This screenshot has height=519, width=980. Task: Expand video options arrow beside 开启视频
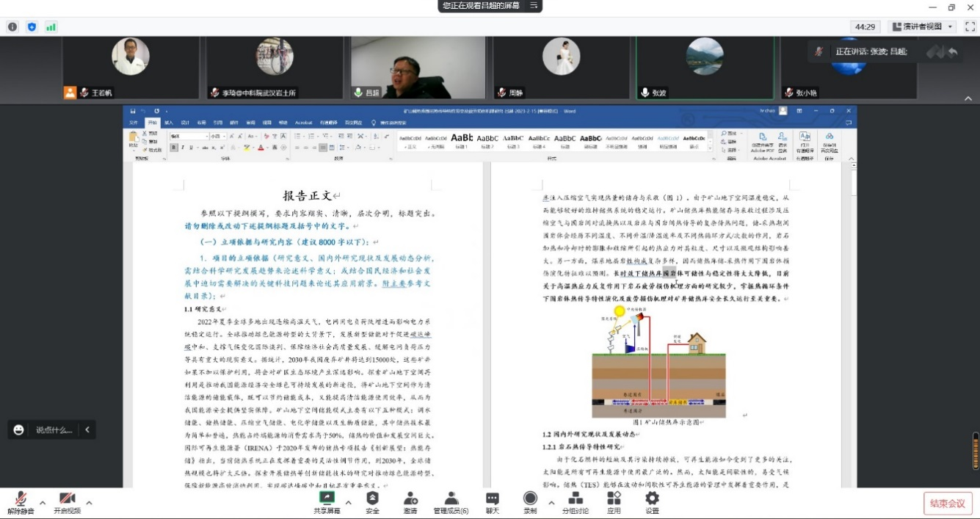(89, 503)
